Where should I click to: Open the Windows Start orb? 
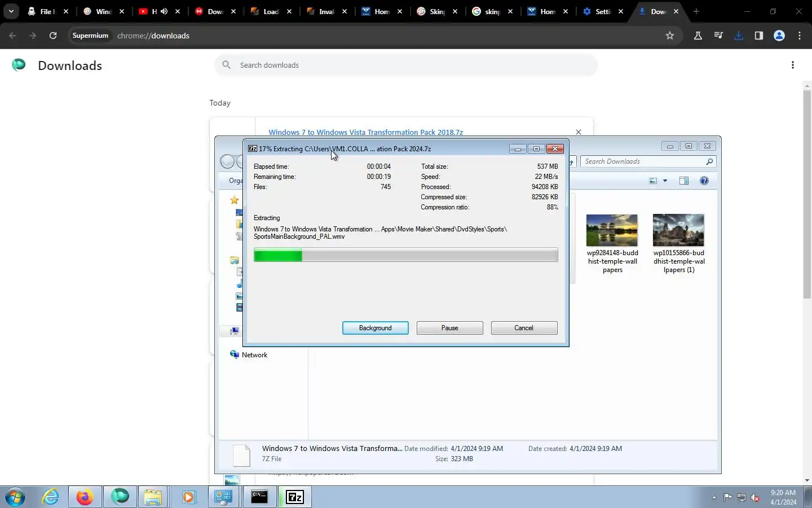click(15, 497)
